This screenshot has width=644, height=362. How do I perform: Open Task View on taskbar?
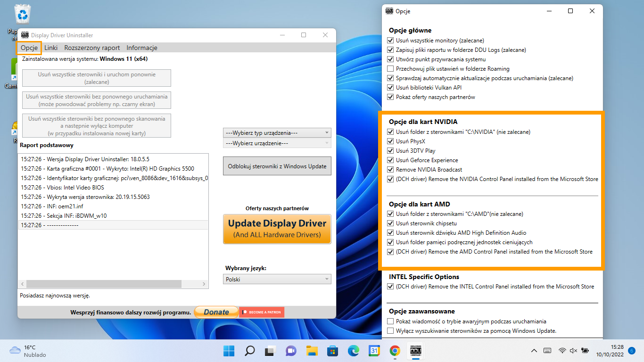[270, 351]
